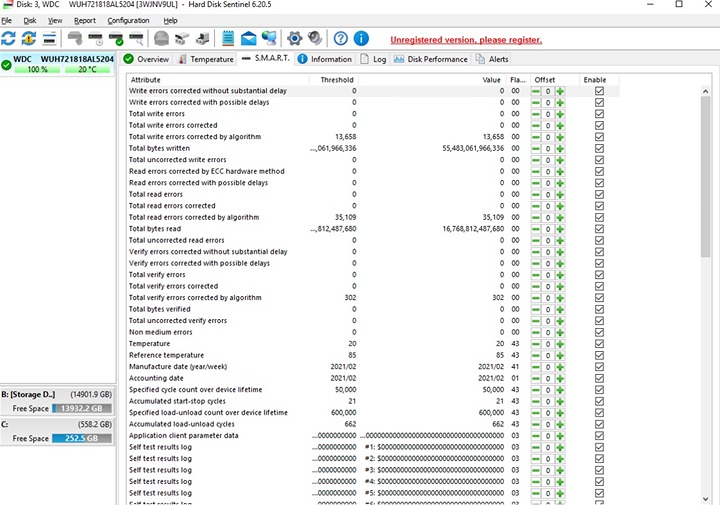Select the Total uncorrected read errors row
720x505 pixels.
[373, 240]
